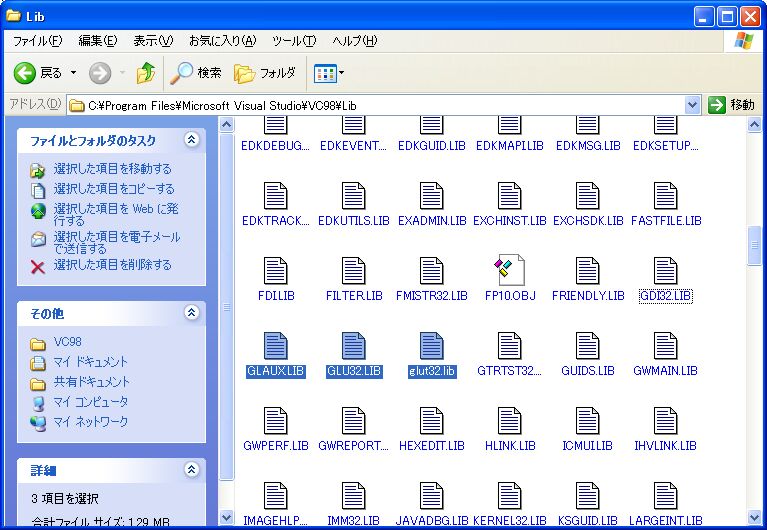The height and width of the screenshot is (530, 767).
Task: Toggle the Folders (フォルダ) pane button
Action: [x=265, y=73]
